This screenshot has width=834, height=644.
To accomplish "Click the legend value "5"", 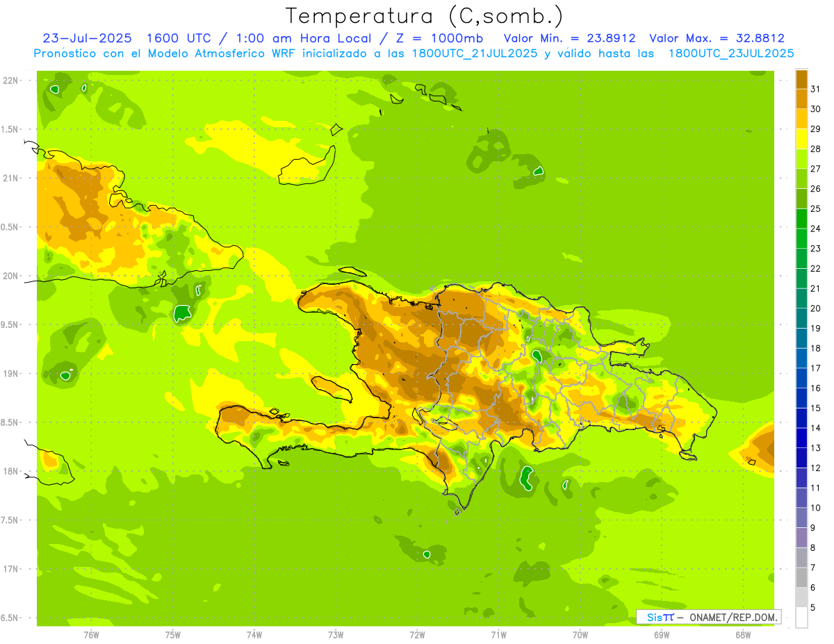I will (x=813, y=608).
